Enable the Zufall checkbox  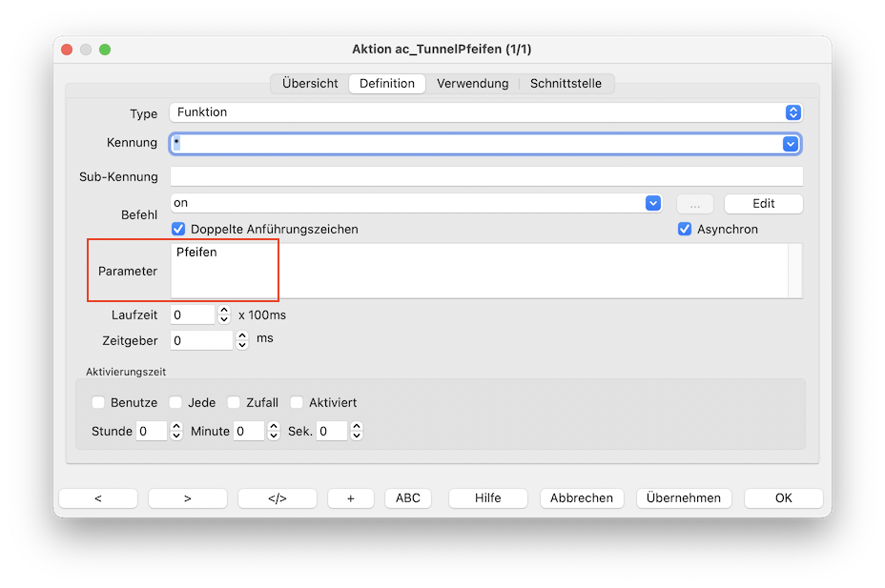point(234,403)
